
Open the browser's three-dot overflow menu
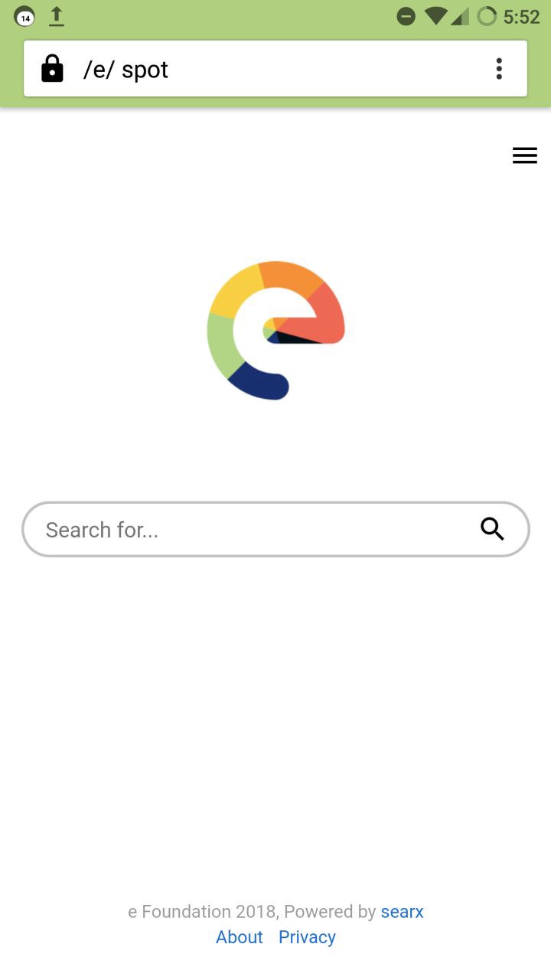point(499,69)
